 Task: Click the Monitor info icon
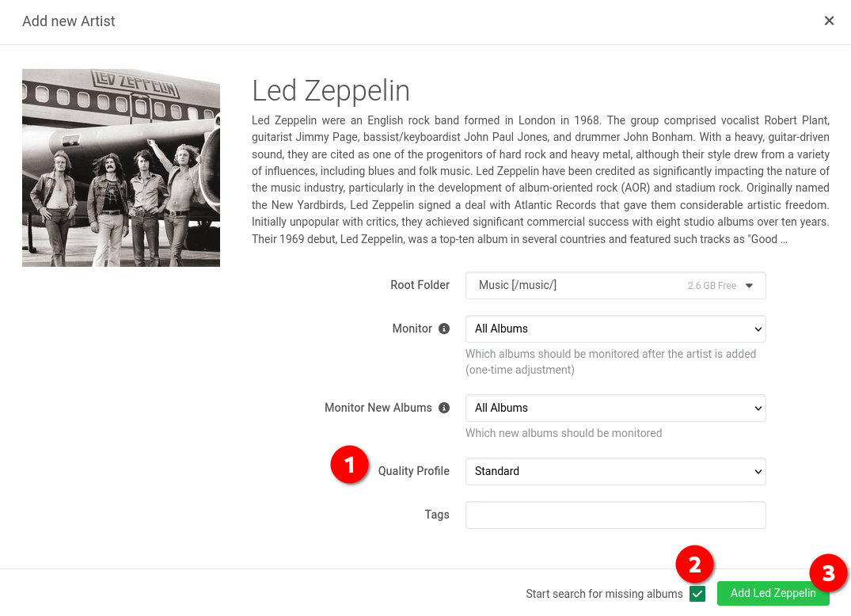click(444, 329)
